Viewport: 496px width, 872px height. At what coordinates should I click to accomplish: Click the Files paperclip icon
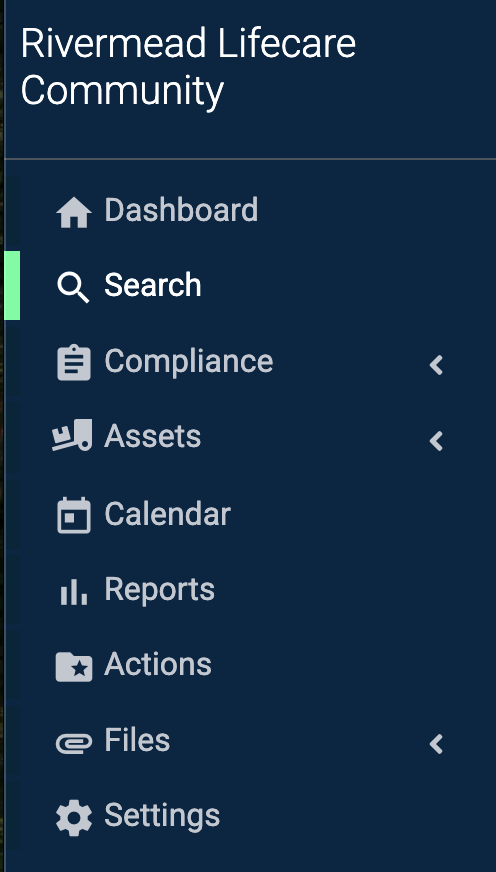click(x=73, y=743)
